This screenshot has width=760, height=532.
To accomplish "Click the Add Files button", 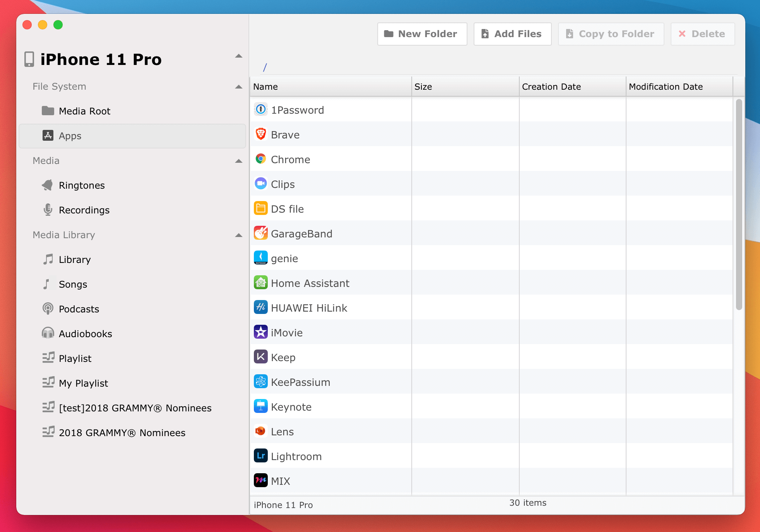I will [512, 34].
